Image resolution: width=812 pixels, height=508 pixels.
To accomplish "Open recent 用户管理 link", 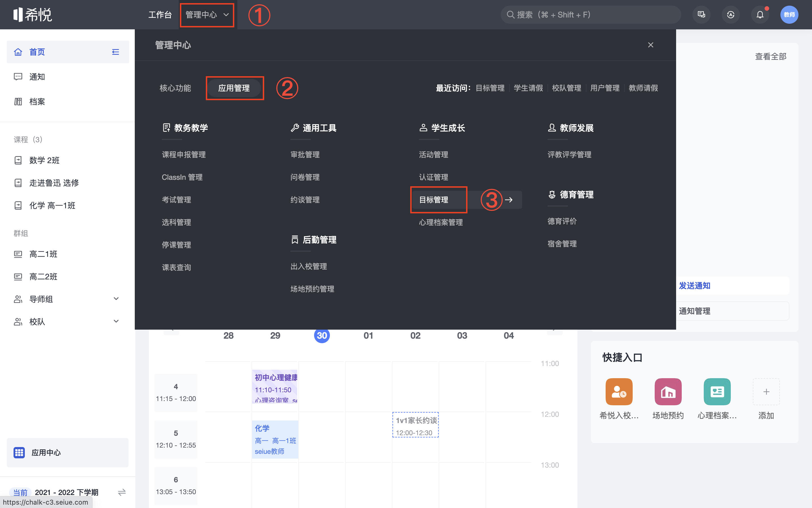I will [x=605, y=88].
